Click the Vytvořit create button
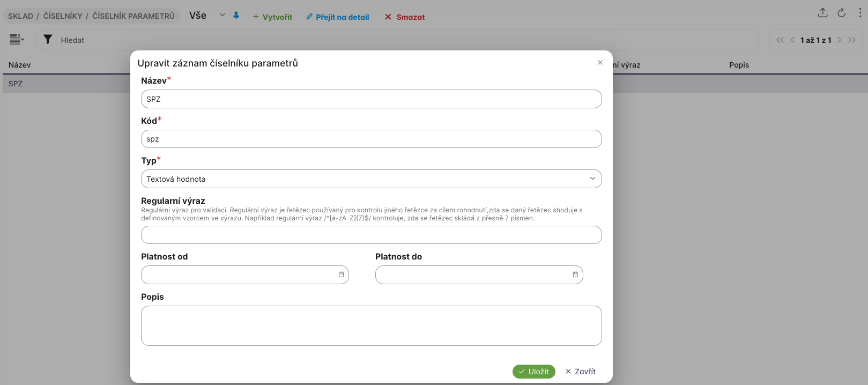This screenshot has height=385, width=868. point(272,17)
